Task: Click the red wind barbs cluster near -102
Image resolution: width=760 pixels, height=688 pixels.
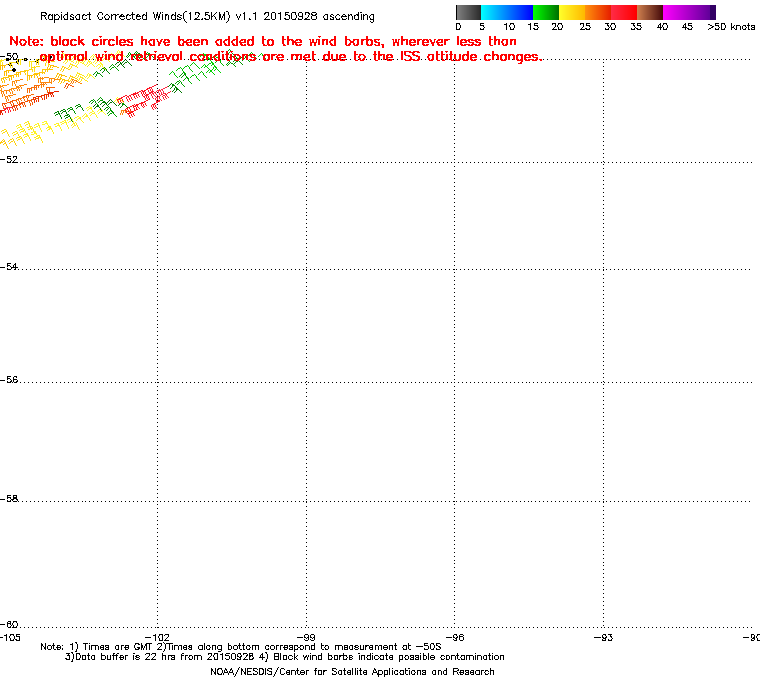Action: 143,101
